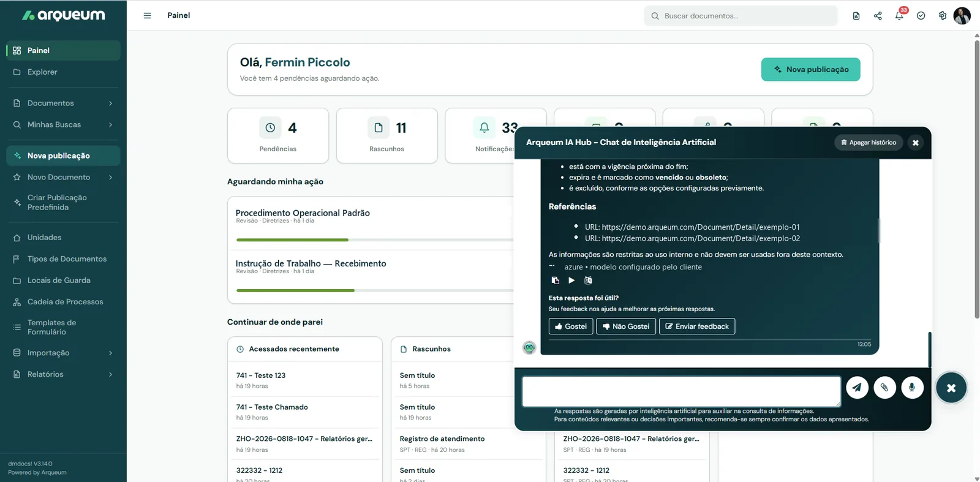Open Nova publicação in sidebar
Screen dimensions: 980x482
tap(63, 156)
